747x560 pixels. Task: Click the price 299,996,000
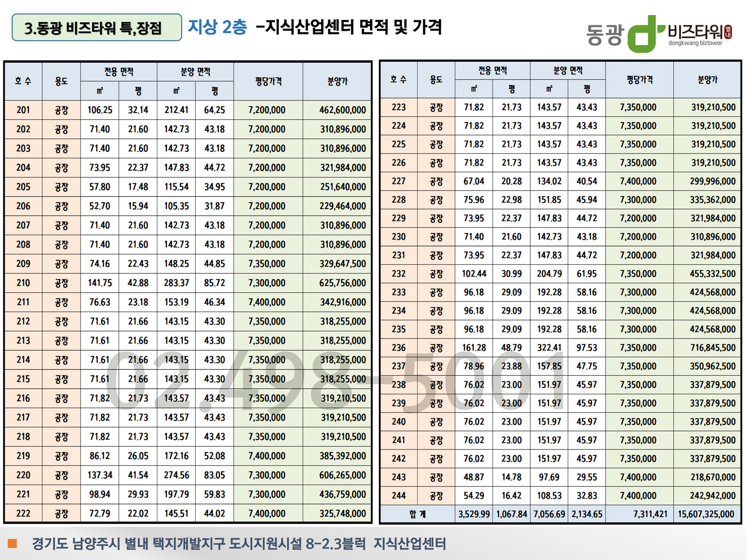pos(713,181)
